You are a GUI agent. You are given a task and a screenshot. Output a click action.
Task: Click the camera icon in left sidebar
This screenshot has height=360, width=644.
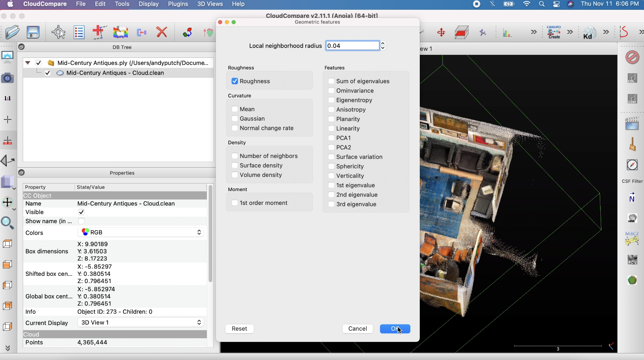(8, 78)
